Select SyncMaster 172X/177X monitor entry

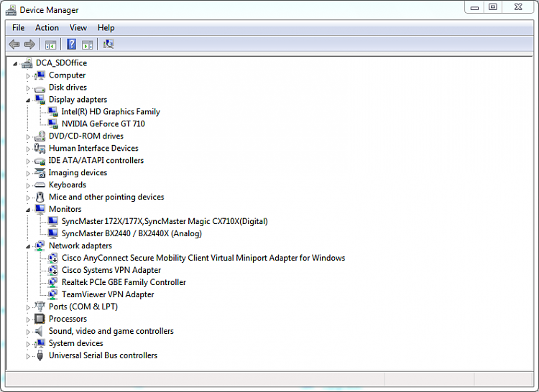(x=165, y=221)
